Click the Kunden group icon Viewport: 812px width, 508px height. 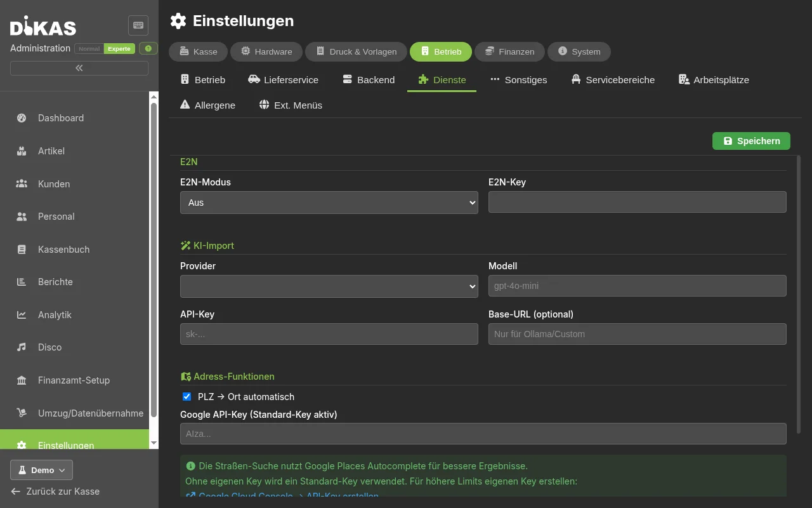pos(22,184)
